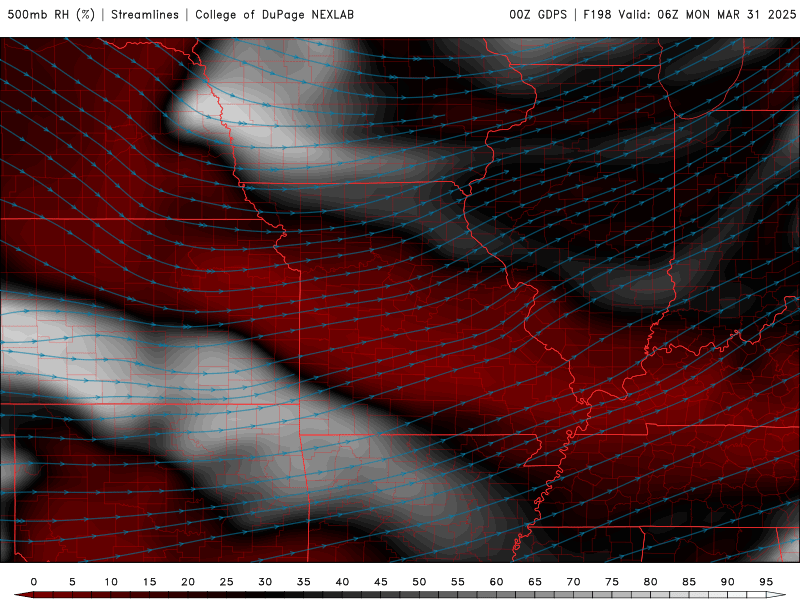Click the '0' legend value
The width and height of the screenshot is (800, 600).
34,582
